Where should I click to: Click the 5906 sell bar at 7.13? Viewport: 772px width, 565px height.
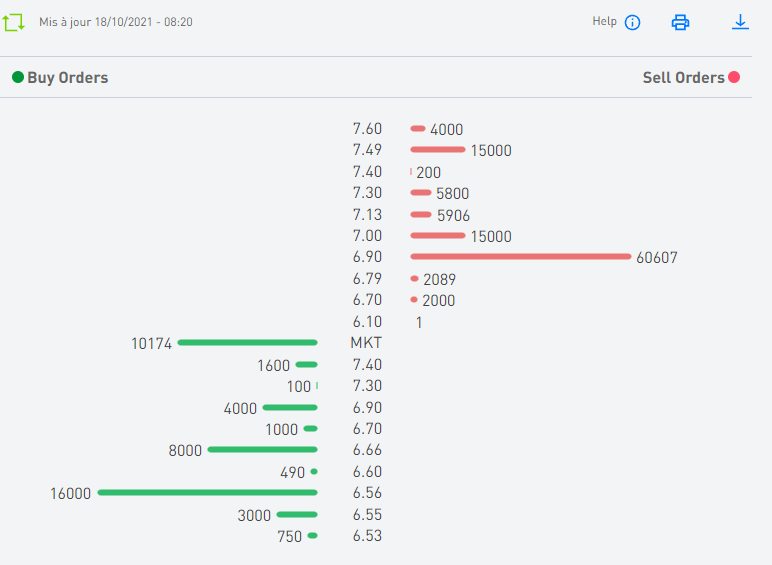tap(421, 215)
